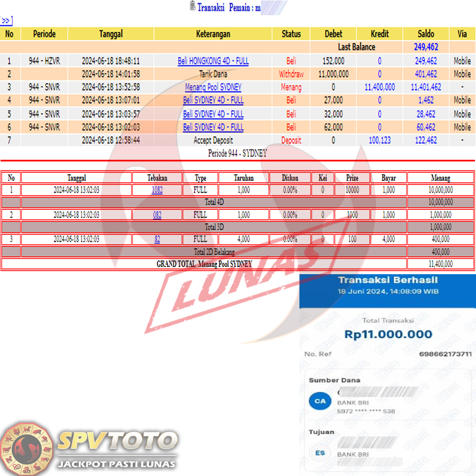Viewport: 476px width, 476px height.
Task: Expand using the >> arrow link
Action: tap(6, 20)
